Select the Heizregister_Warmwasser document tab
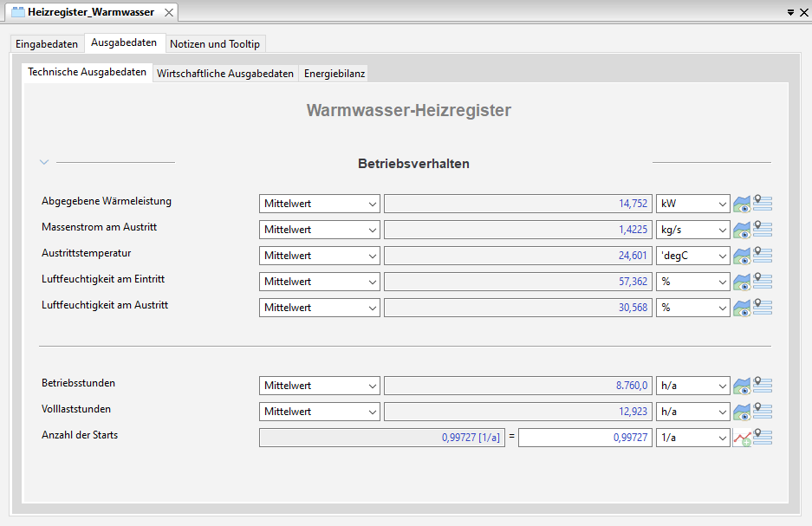 (91, 12)
